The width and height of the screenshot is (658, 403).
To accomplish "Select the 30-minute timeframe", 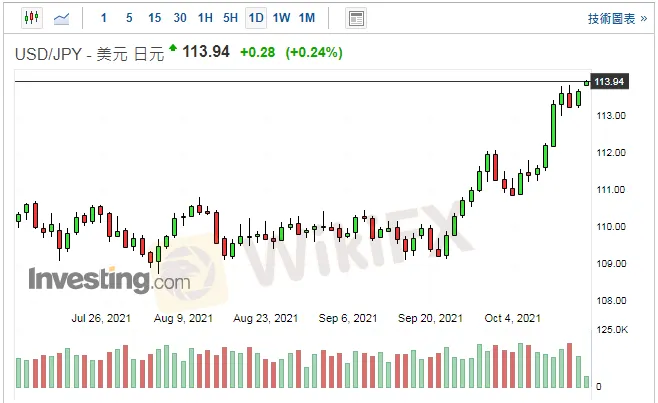I will [180, 18].
